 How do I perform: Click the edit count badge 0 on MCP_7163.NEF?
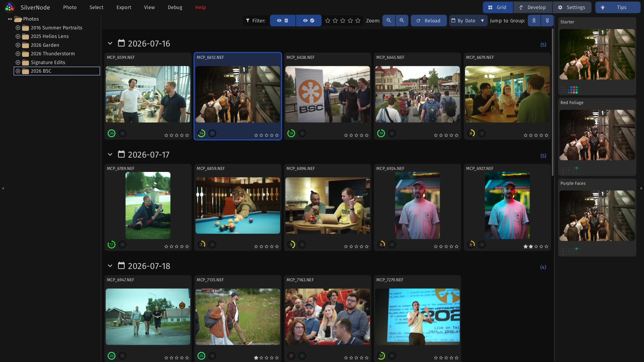point(291,356)
